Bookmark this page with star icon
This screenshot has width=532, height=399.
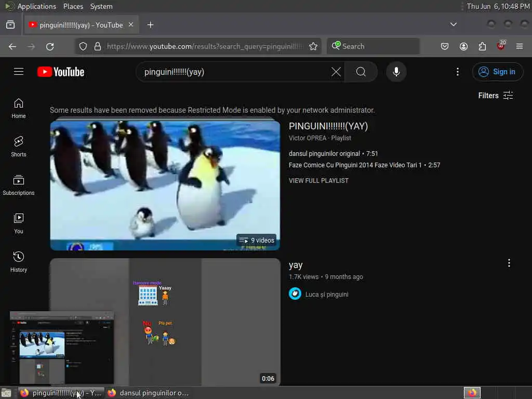pyautogui.click(x=313, y=46)
